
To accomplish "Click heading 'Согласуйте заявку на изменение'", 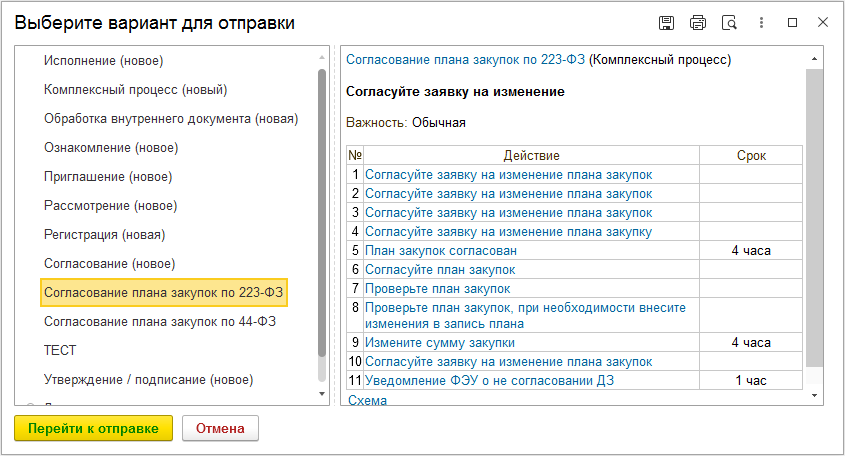I will [x=455, y=92].
